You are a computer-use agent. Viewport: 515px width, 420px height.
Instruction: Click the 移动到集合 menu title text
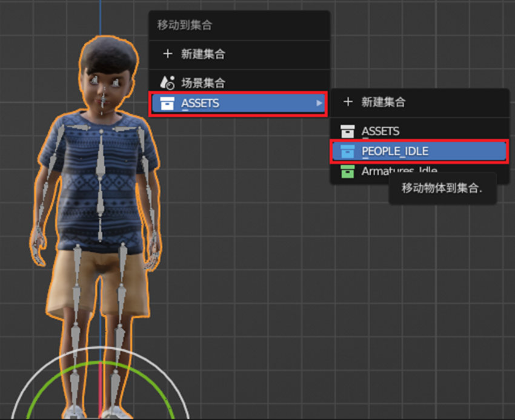point(185,25)
